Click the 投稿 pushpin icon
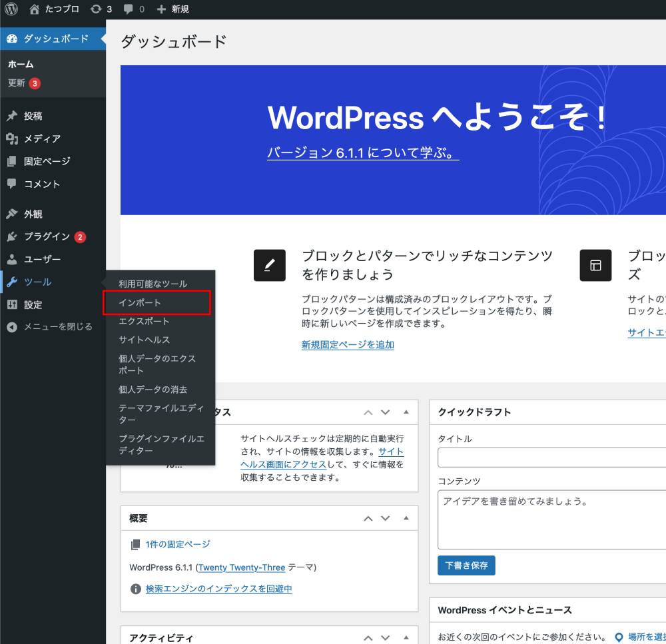Viewport: 666px width, 644px height. coord(12,116)
